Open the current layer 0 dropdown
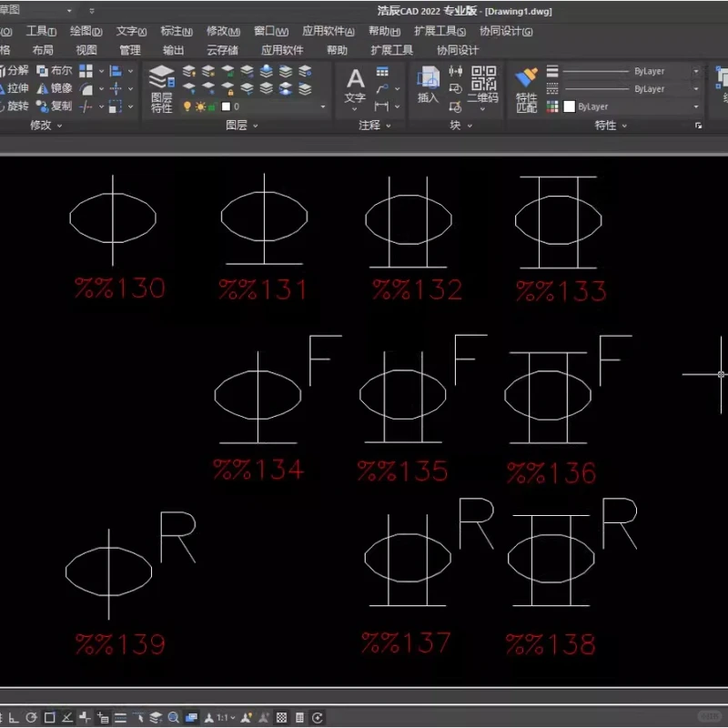This screenshot has width=728, height=728. pos(323,106)
